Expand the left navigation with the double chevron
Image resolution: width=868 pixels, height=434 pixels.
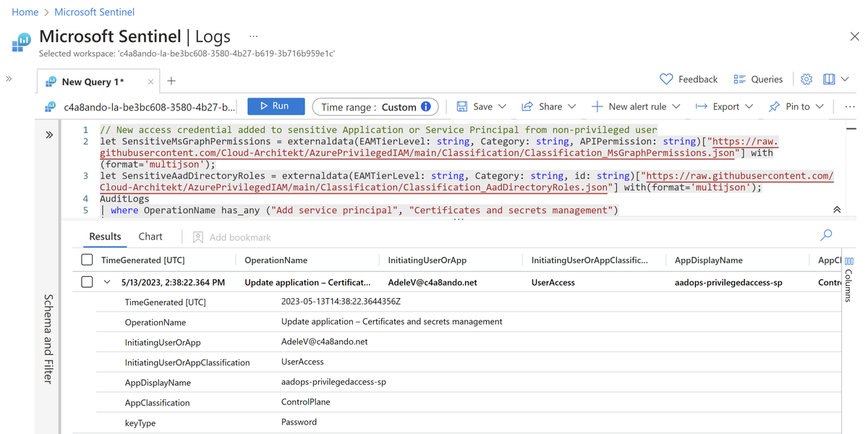coord(9,79)
